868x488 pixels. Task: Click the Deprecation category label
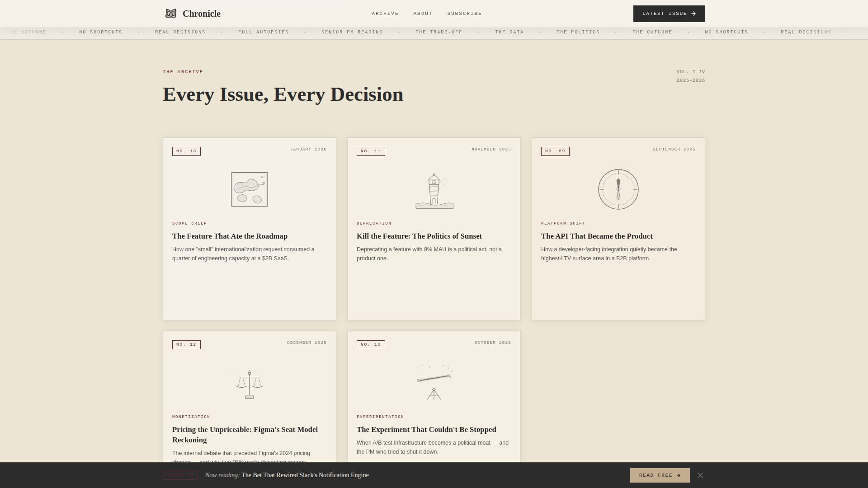click(374, 224)
